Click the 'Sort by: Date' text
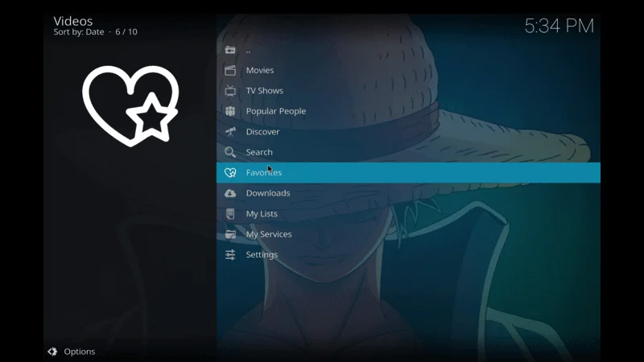 78,32
